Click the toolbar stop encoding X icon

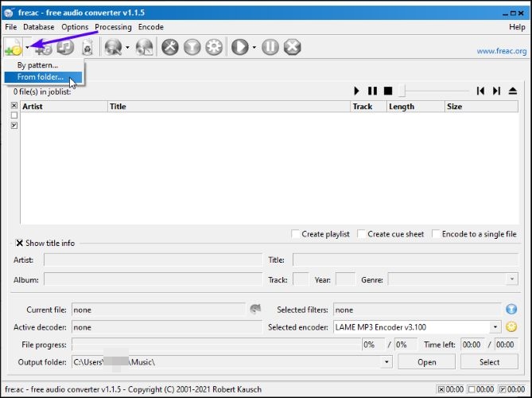(292, 47)
